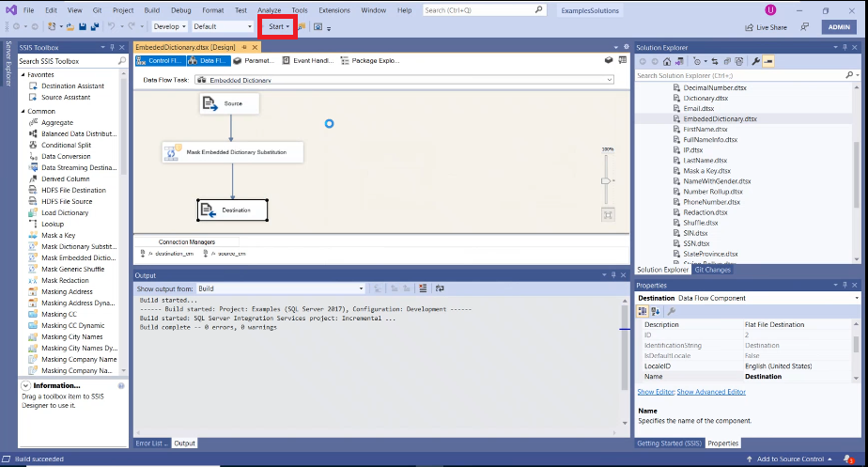Click the Show Editor link
868x467 pixels.
(656, 392)
